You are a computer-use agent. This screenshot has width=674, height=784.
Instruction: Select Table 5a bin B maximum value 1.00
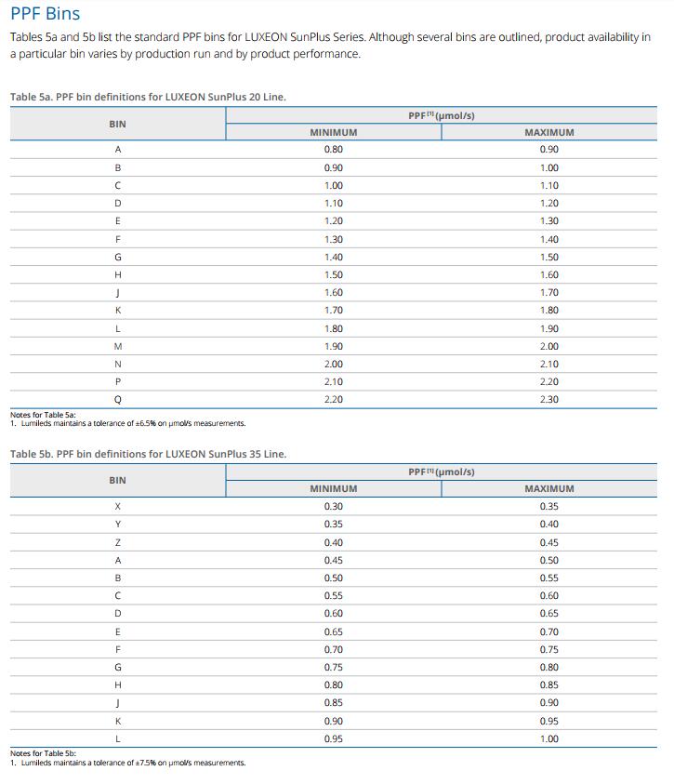[549, 168]
